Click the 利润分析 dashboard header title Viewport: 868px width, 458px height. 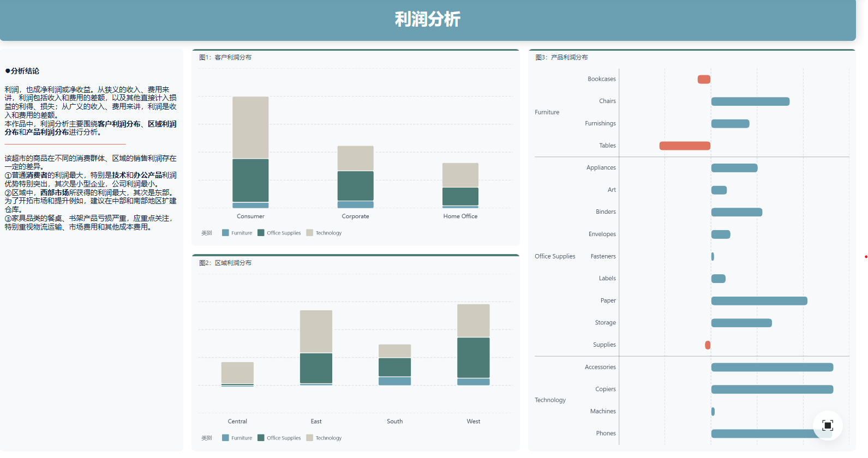point(428,19)
